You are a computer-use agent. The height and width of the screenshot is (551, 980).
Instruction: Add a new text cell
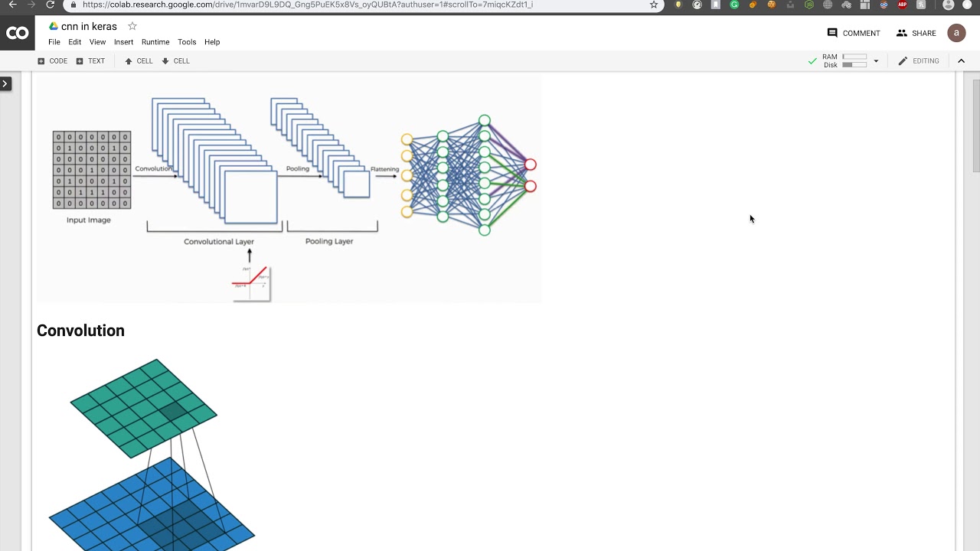[x=90, y=61]
